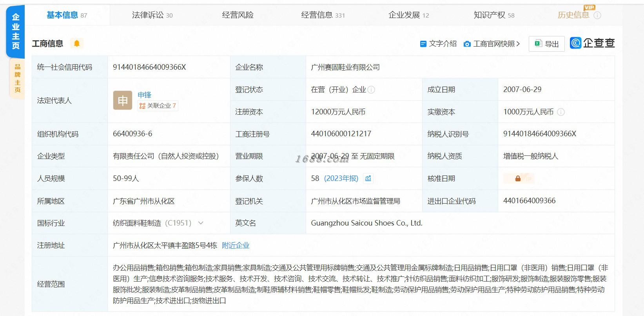Screen dimensions: 644x316
Task: Open the 知识产权 tab
Action: [494, 15]
